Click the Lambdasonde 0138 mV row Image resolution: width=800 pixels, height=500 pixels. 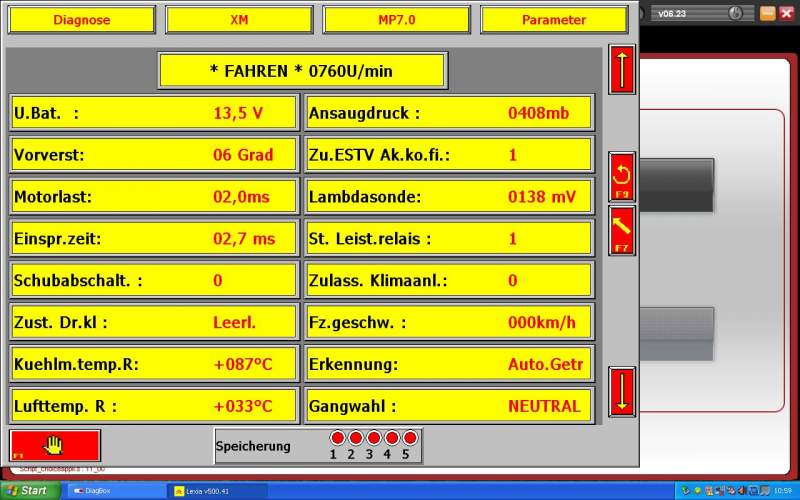449,196
